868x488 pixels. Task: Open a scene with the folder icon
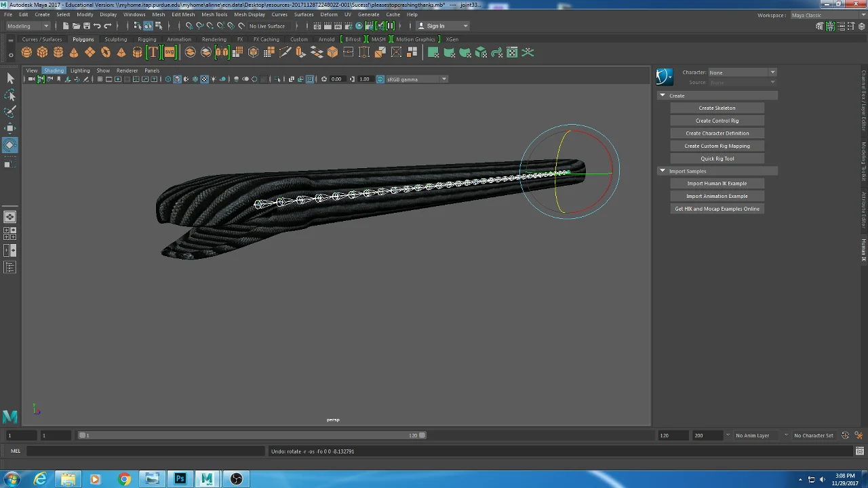pos(76,26)
